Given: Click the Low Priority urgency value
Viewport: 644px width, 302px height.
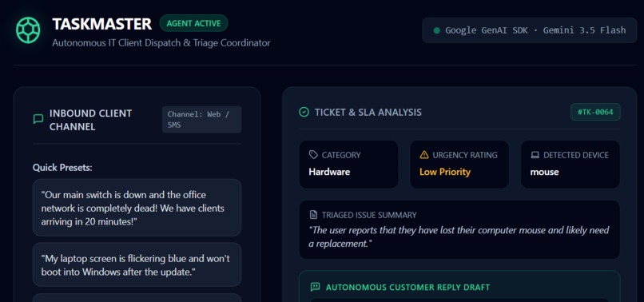Looking at the screenshot, I should (x=445, y=172).
